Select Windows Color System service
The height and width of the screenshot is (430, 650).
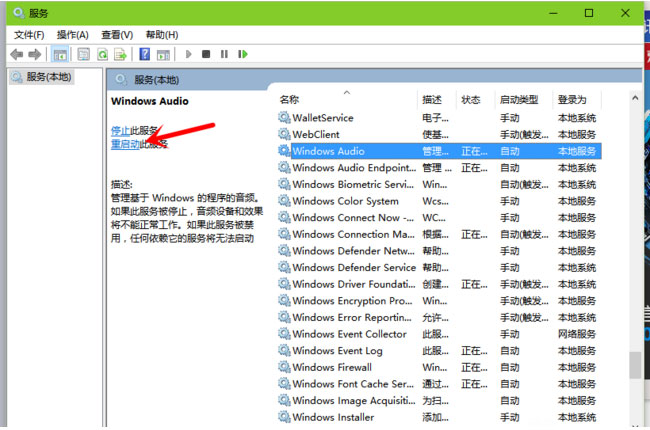(439, 201)
